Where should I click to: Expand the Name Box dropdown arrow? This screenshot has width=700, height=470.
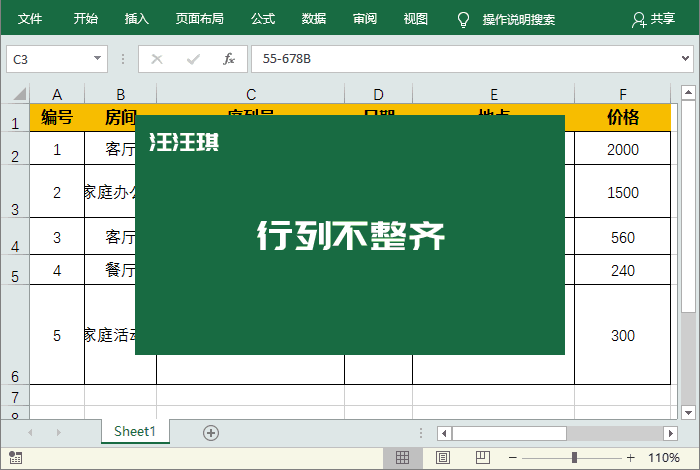97,58
